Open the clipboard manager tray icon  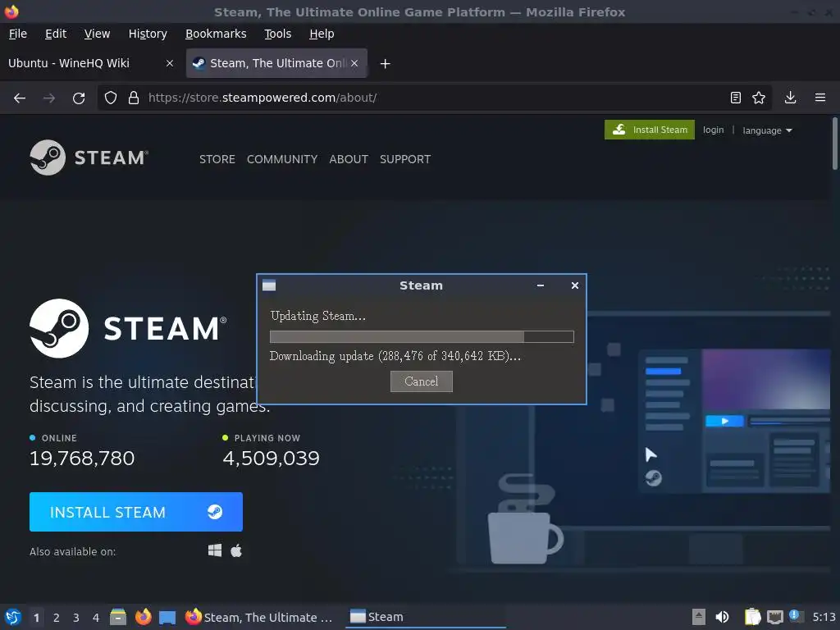click(752, 617)
